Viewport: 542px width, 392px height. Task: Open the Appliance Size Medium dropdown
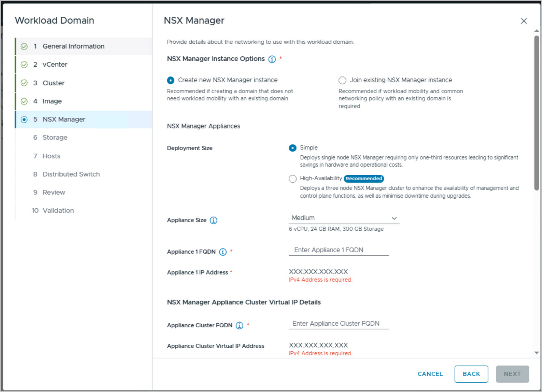(344, 218)
